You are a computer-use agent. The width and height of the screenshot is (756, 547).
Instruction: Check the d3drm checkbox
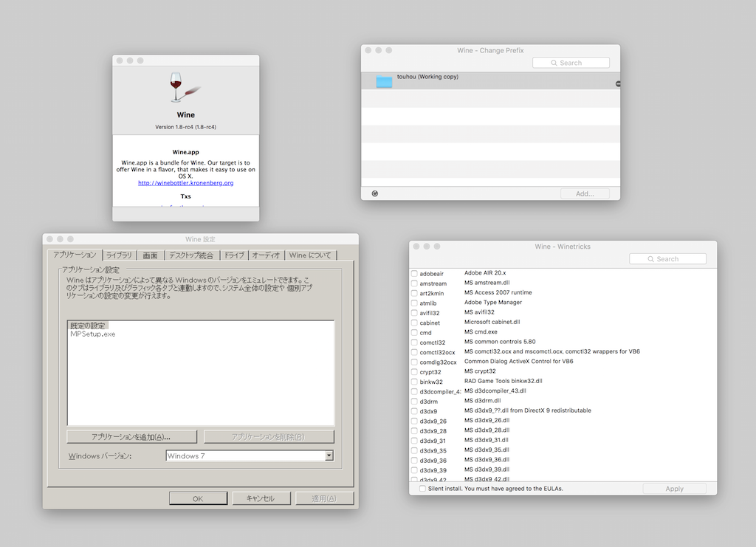[414, 401]
